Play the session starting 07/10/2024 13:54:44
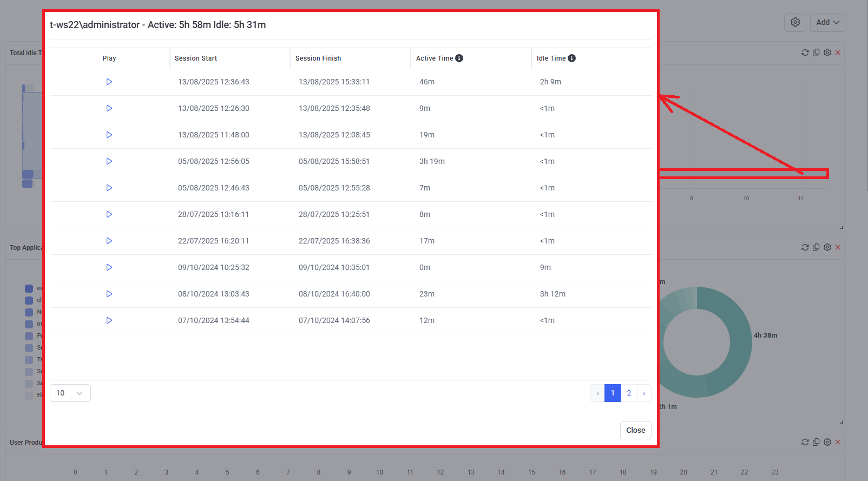This screenshot has height=481, width=868. pos(109,320)
